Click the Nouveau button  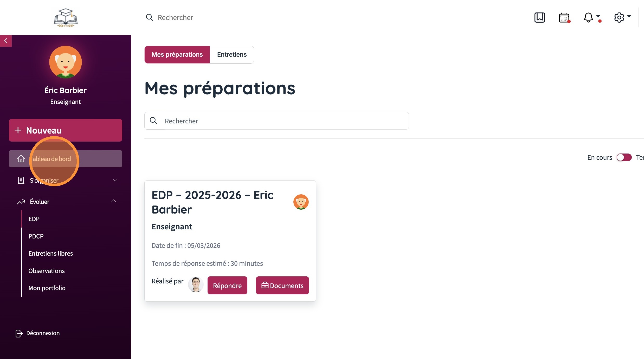click(66, 130)
